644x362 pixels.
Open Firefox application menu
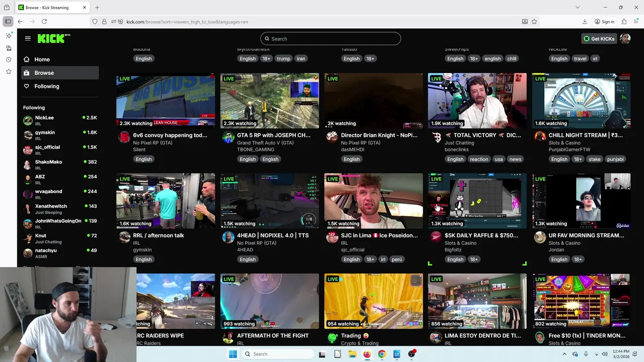point(636,22)
